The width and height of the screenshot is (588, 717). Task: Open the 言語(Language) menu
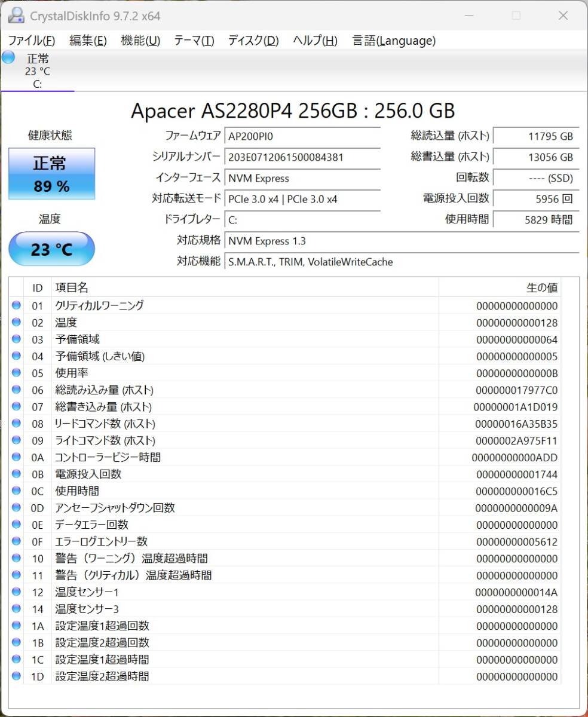pos(394,41)
